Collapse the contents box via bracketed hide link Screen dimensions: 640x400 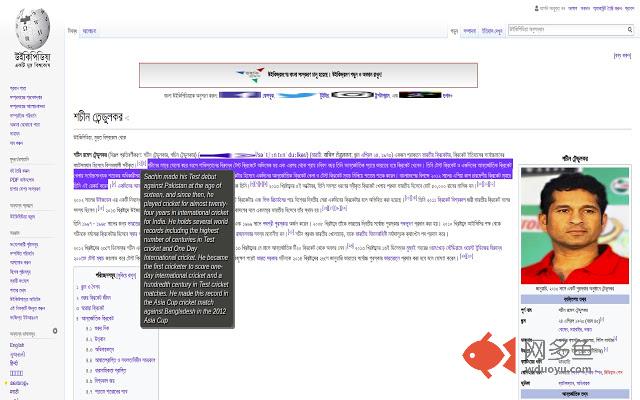coord(126,276)
